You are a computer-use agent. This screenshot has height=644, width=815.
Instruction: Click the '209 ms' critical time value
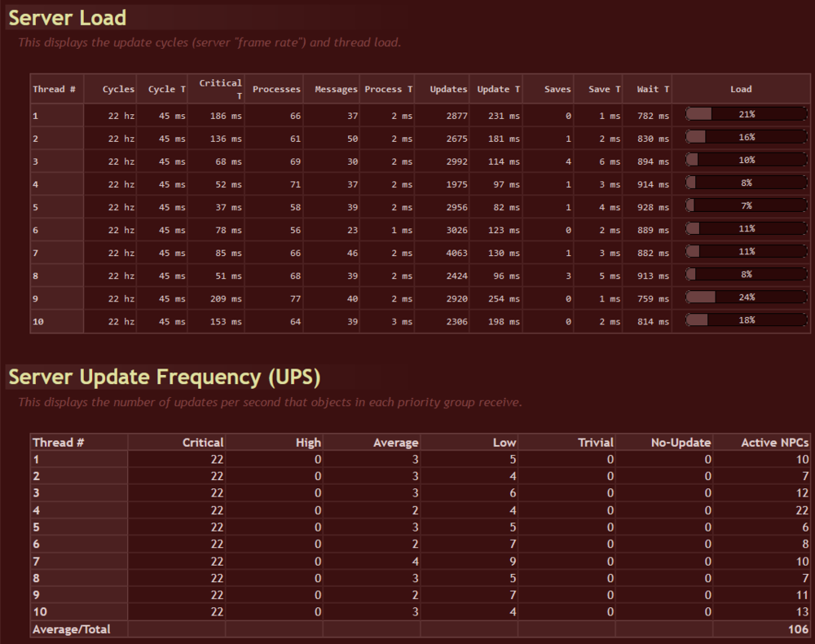(226, 299)
